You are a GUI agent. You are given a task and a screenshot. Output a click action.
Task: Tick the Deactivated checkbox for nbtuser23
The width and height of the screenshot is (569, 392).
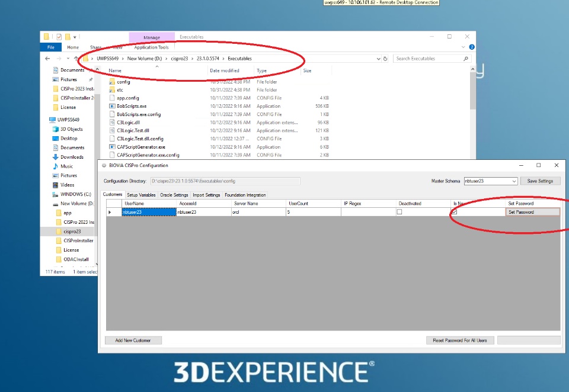coord(399,212)
